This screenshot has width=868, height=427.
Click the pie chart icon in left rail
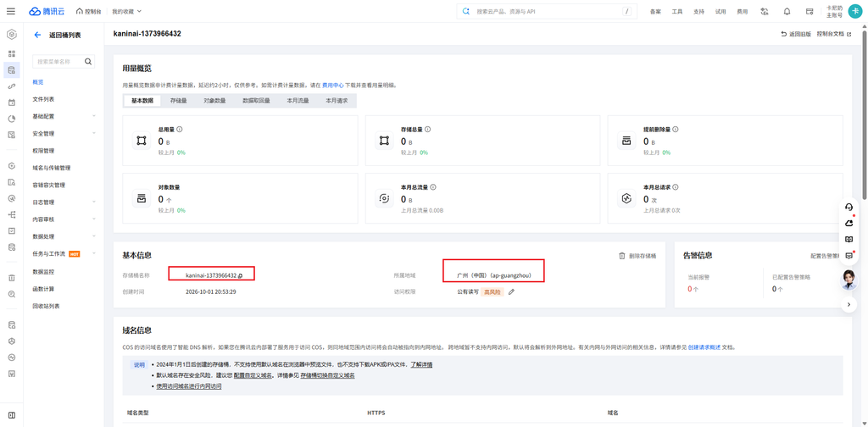12,119
